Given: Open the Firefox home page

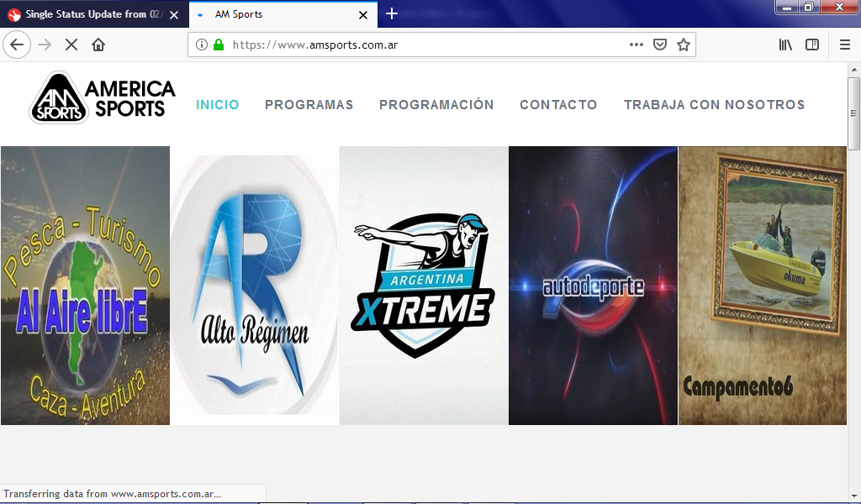Looking at the screenshot, I should [x=98, y=45].
